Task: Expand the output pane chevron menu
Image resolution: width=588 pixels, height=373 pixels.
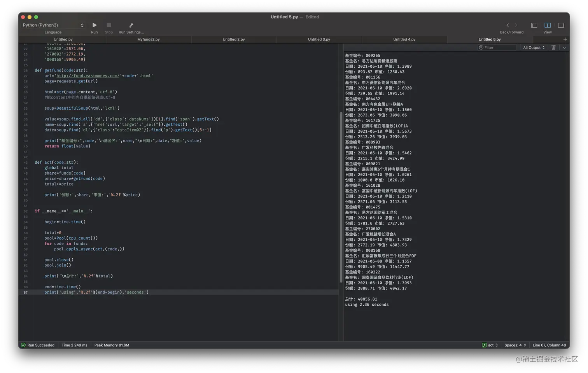Action: 564,47
